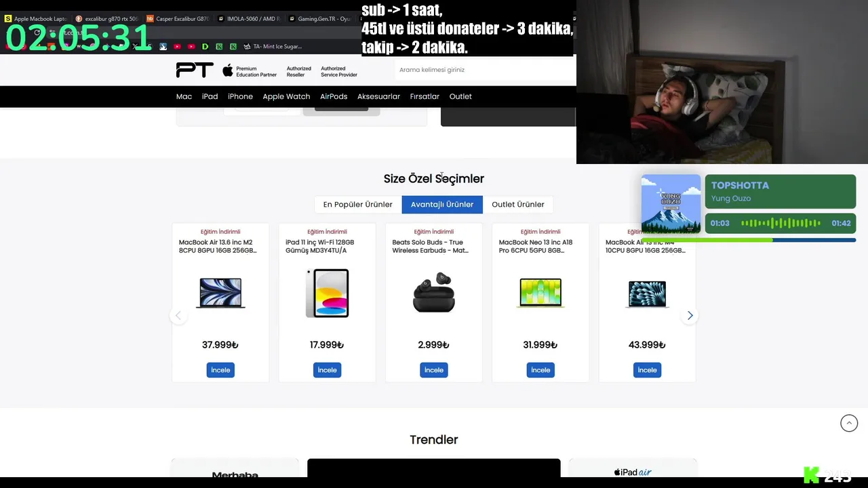Open the PT store logo
Screen dimensions: 868x488
(195, 70)
